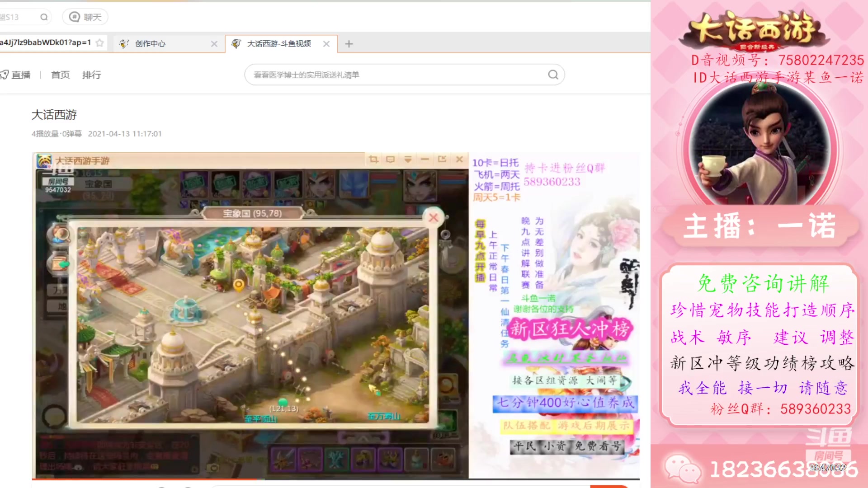Expand the skill bar with up arrow
The width and height of the screenshot is (868, 488).
[363, 437]
